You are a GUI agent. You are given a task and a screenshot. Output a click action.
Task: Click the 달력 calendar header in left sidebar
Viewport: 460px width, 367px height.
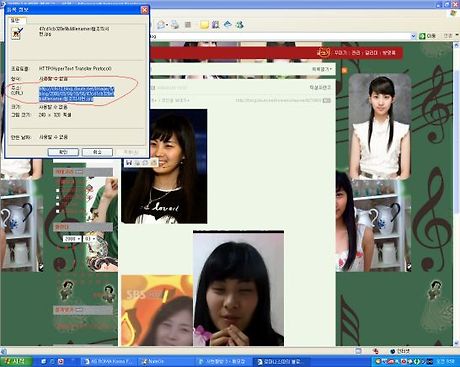pos(83,227)
